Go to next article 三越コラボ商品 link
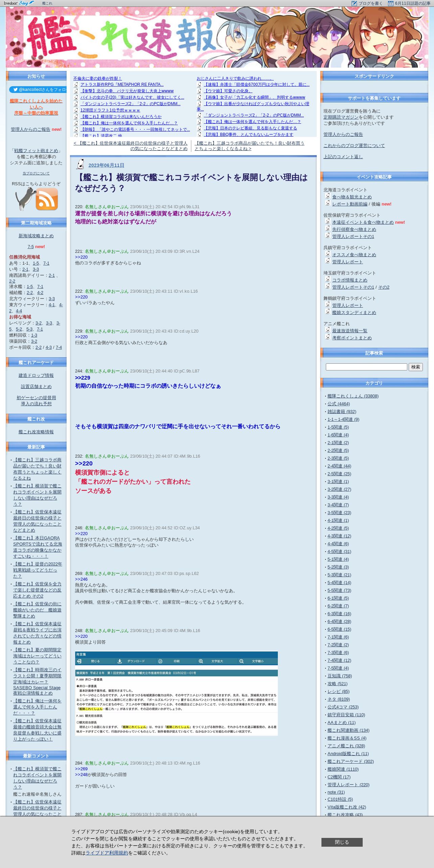This screenshot has height=868, width=434. pos(249,146)
